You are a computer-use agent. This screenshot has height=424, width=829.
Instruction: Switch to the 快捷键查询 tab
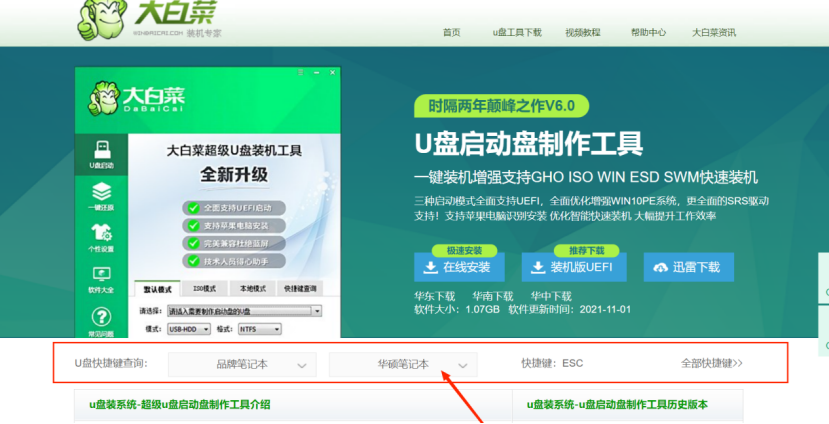pyautogui.click(x=300, y=289)
